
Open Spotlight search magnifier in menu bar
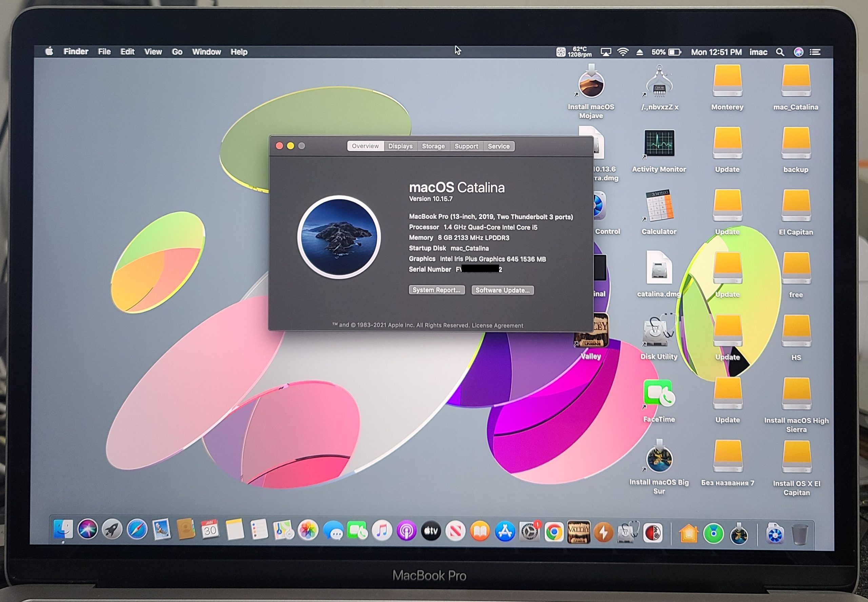click(780, 52)
